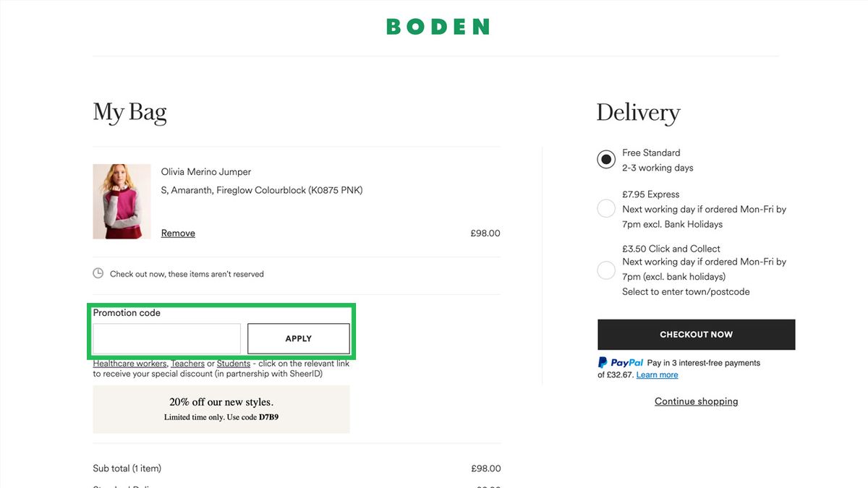This screenshot has height=488, width=868.
Task: Select the My Bag heading
Action: (x=129, y=112)
